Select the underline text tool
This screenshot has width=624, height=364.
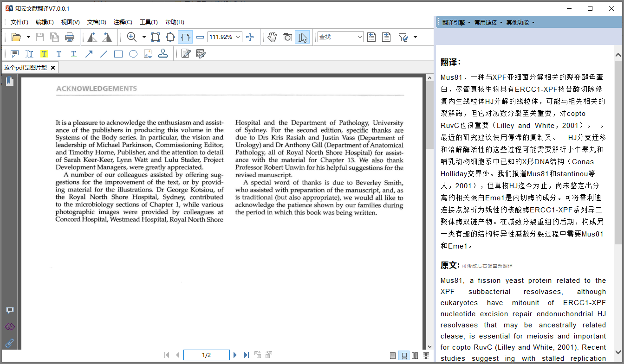pyautogui.click(x=74, y=54)
